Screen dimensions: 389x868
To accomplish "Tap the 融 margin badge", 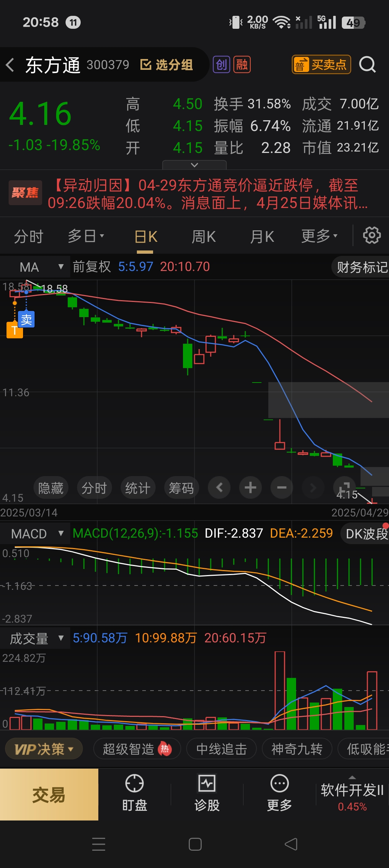I will pos(242,65).
